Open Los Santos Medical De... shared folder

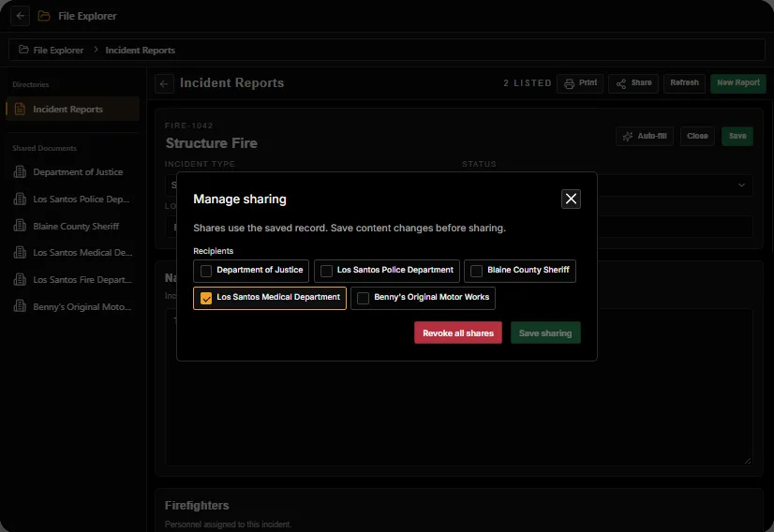[x=72, y=253]
